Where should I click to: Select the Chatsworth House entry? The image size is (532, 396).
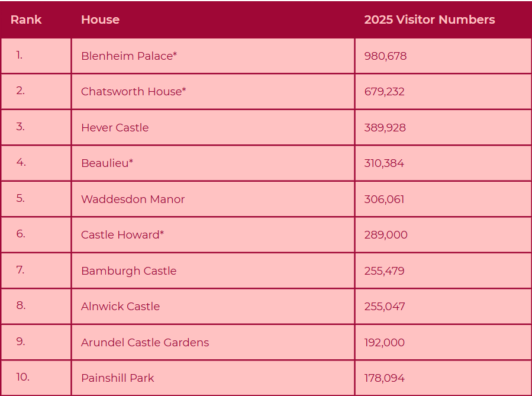[133, 92]
